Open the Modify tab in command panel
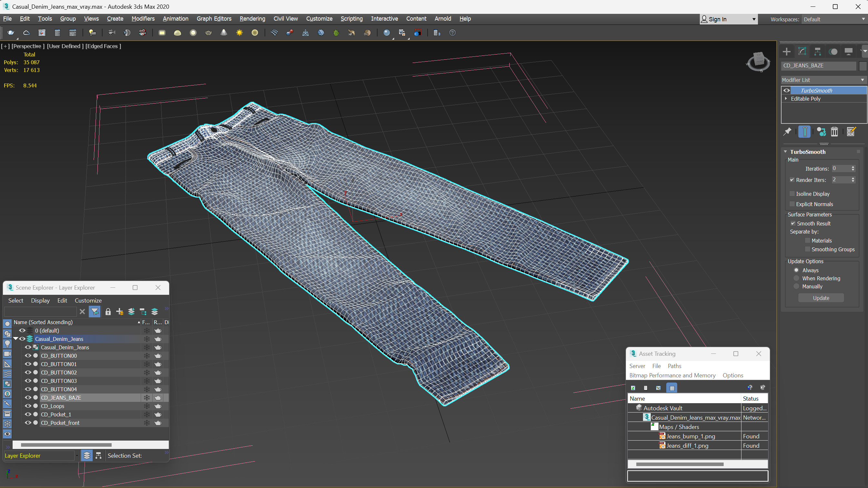Screen dimensions: 868x488 [x=802, y=52]
